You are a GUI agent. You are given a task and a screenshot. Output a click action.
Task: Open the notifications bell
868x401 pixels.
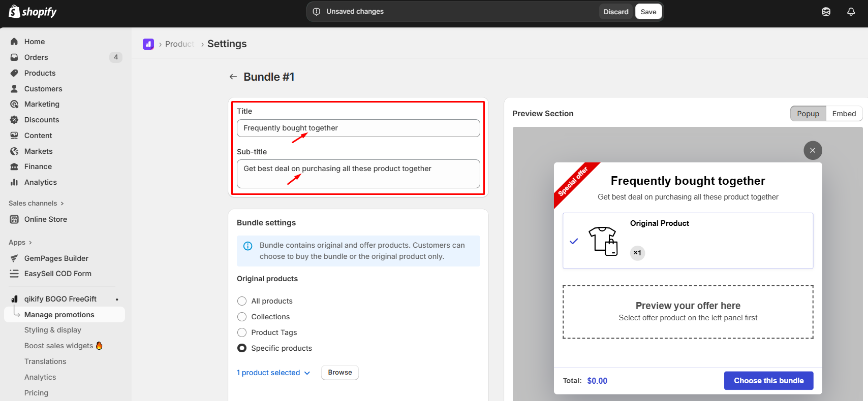click(851, 12)
